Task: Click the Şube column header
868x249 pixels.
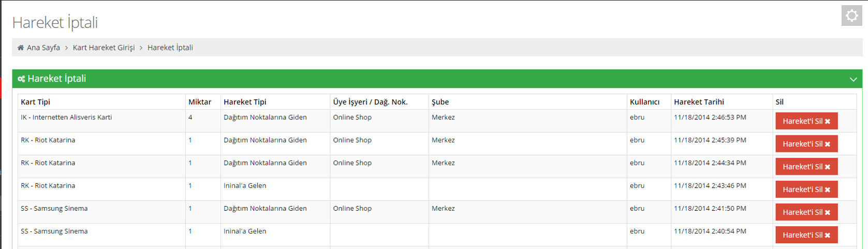Action: (x=440, y=102)
